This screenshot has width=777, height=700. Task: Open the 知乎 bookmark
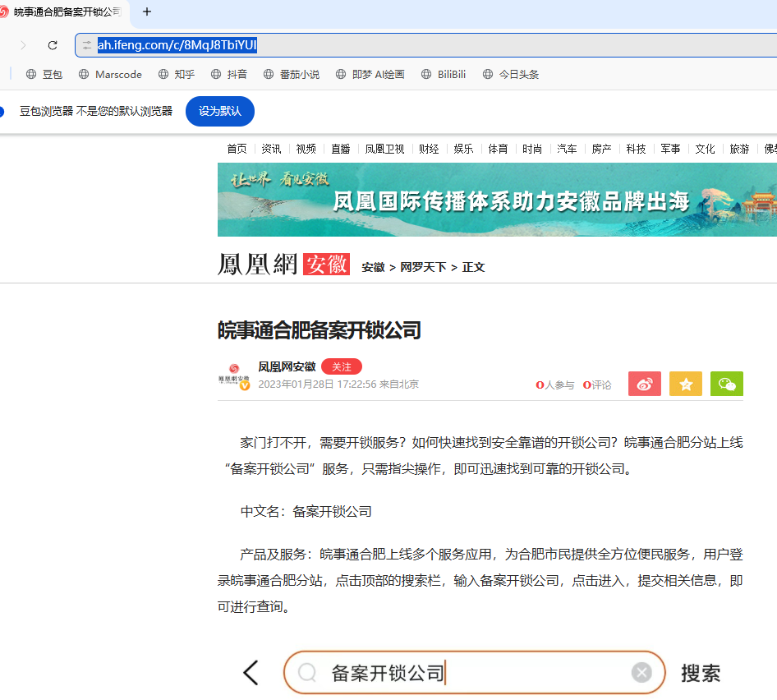[x=177, y=75]
